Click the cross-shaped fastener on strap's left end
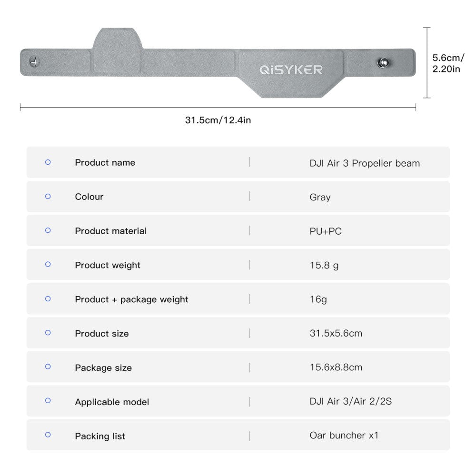The height and width of the screenshot is (476, 476). [x=34, y=61]
